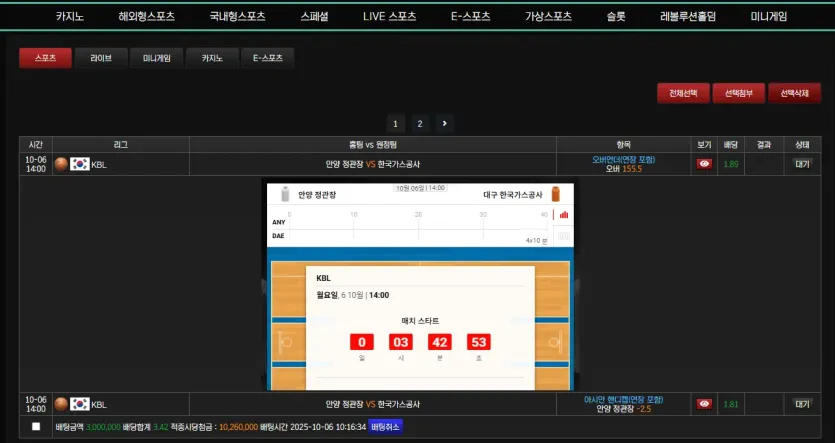Click the 매치 스타트 countdown label
Screen dimensions: 835x443
[420, 321]
